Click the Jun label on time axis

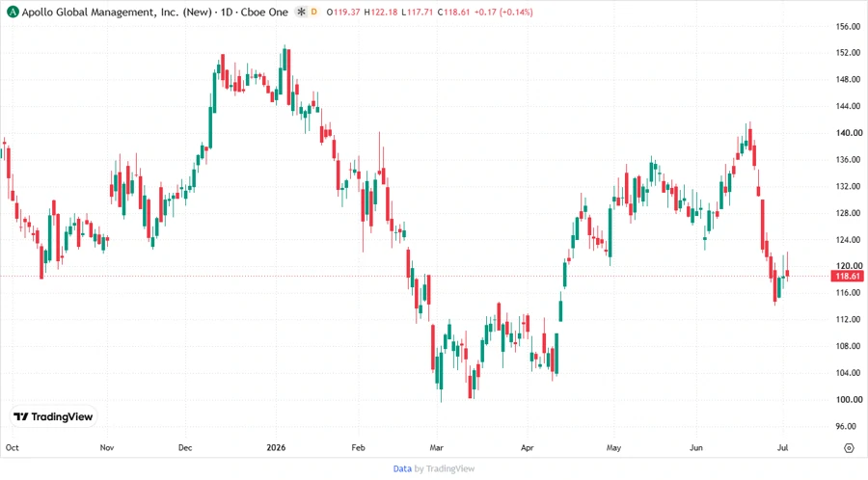(695, 447)
